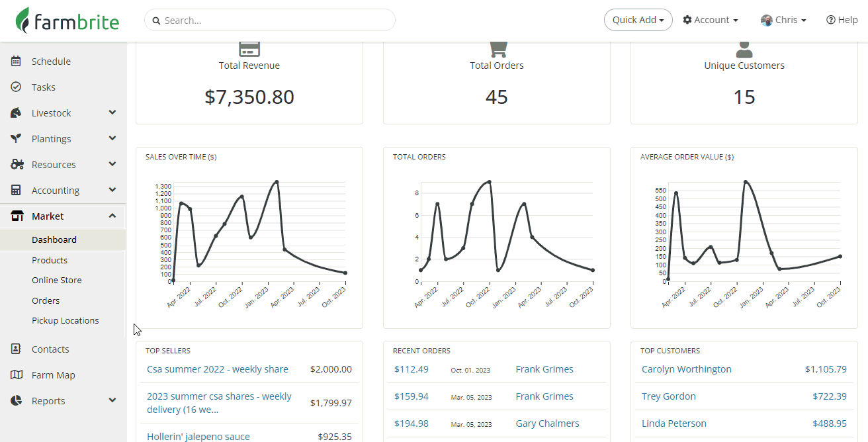Collapse the Market section chevron
Screen dimensions: 868x442
112,216
